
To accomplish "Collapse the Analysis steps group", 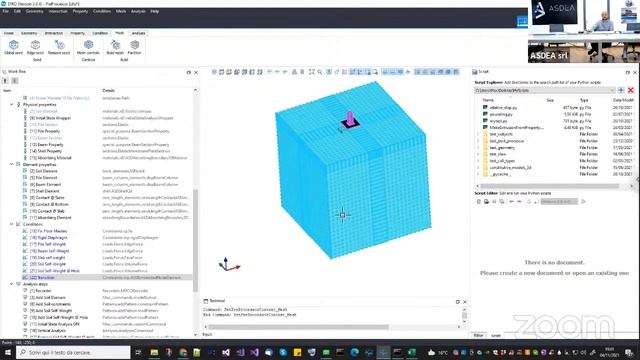I will (x=11, y=284).
